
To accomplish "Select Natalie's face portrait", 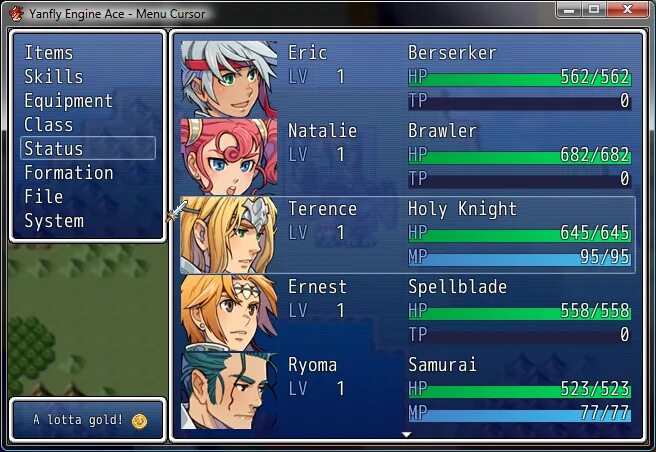I will (x=229, y=157).
